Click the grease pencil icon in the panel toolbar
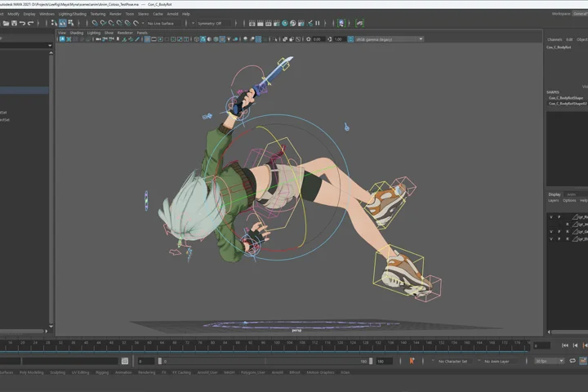The image size is (588, 392). 137,39
